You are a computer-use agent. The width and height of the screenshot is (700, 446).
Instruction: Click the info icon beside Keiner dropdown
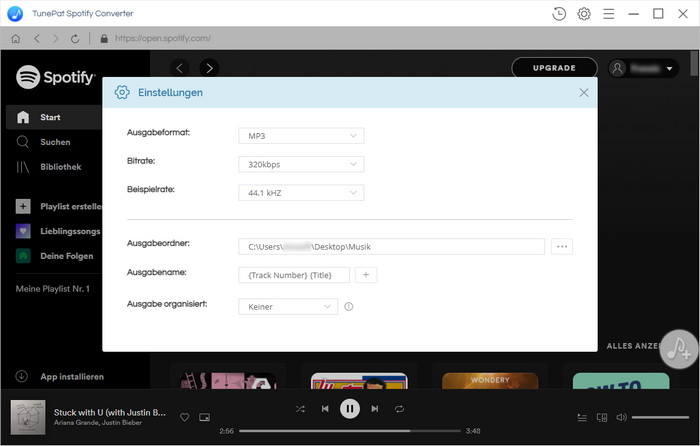pos(349,307)
